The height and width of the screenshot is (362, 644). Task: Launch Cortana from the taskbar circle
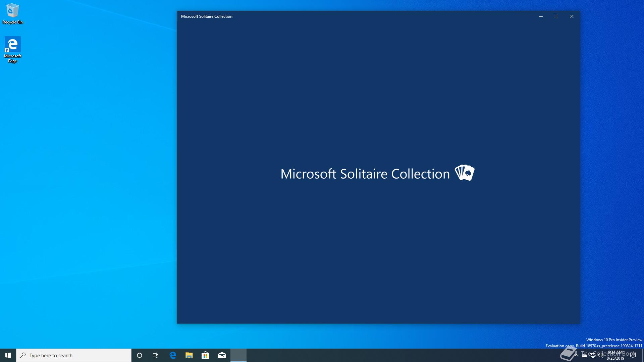tap(140, 355)
